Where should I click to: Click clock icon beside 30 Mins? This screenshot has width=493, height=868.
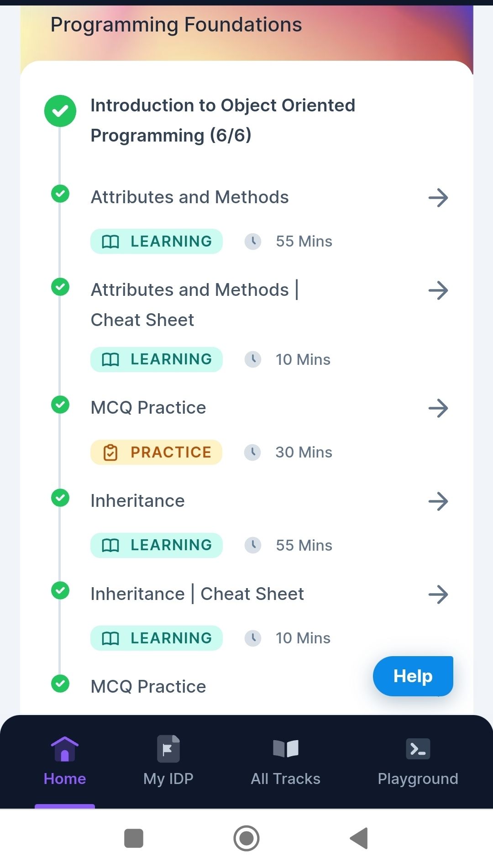click(252, 452)
